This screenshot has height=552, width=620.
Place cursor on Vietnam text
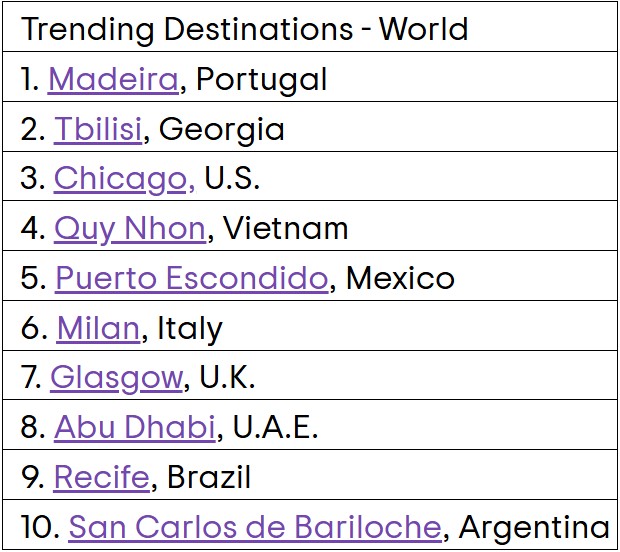click(x=286, y=228)
